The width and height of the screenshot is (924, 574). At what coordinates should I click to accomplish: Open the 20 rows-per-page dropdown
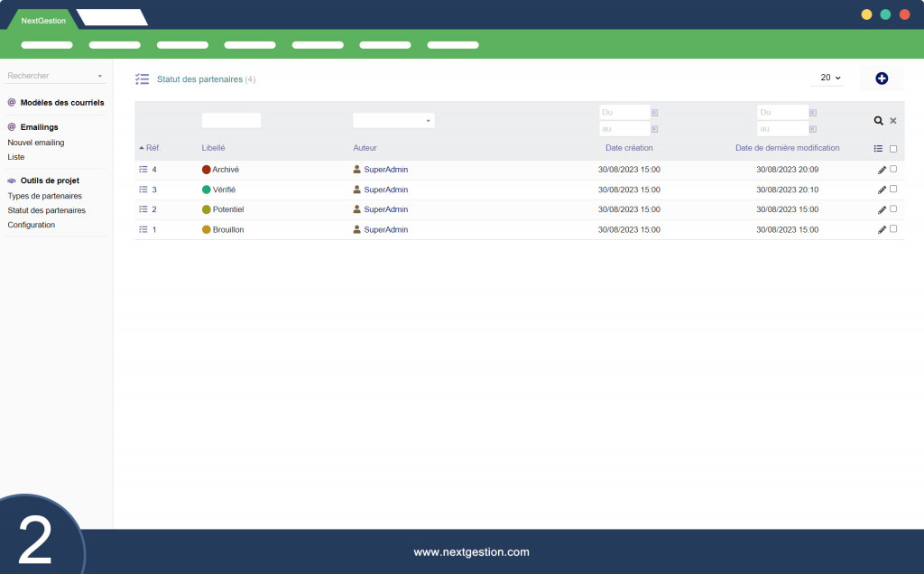pyautogui.click(x=830, y=79)
